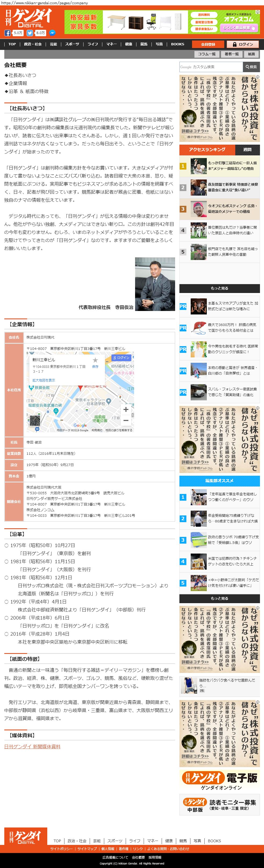Click the 日刊ゲンダイ DIGITAL header logo

[x=29, y=18]
